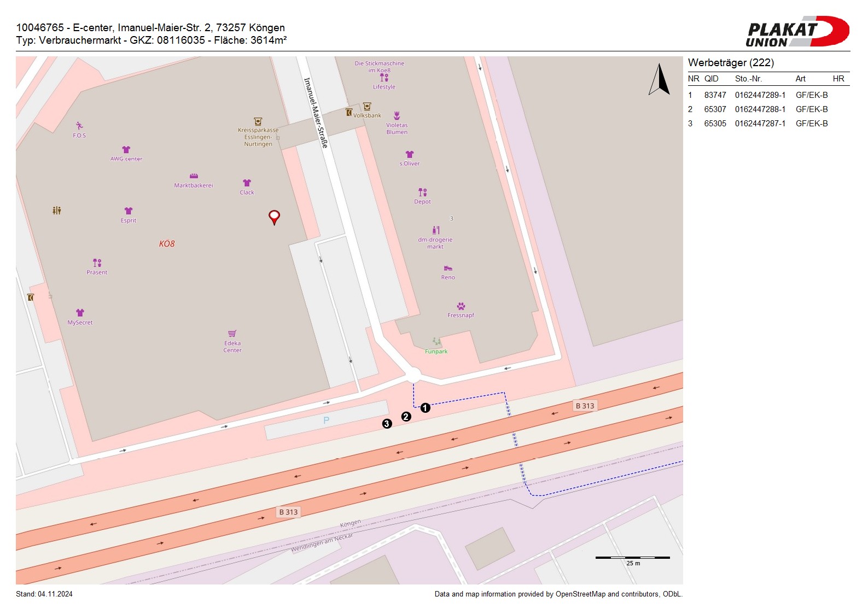Select billboard marker number 3

coord(387,424)
